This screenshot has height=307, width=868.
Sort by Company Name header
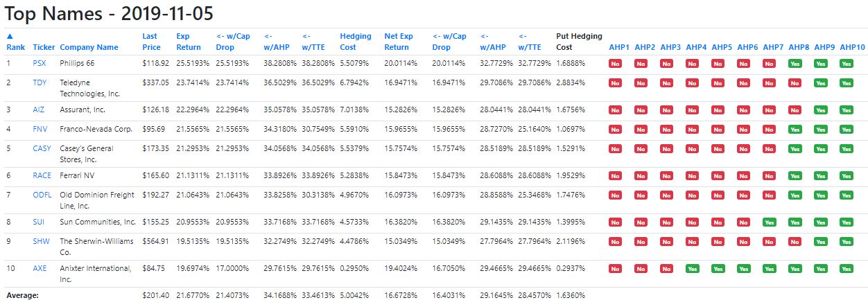tap(89, 47)
